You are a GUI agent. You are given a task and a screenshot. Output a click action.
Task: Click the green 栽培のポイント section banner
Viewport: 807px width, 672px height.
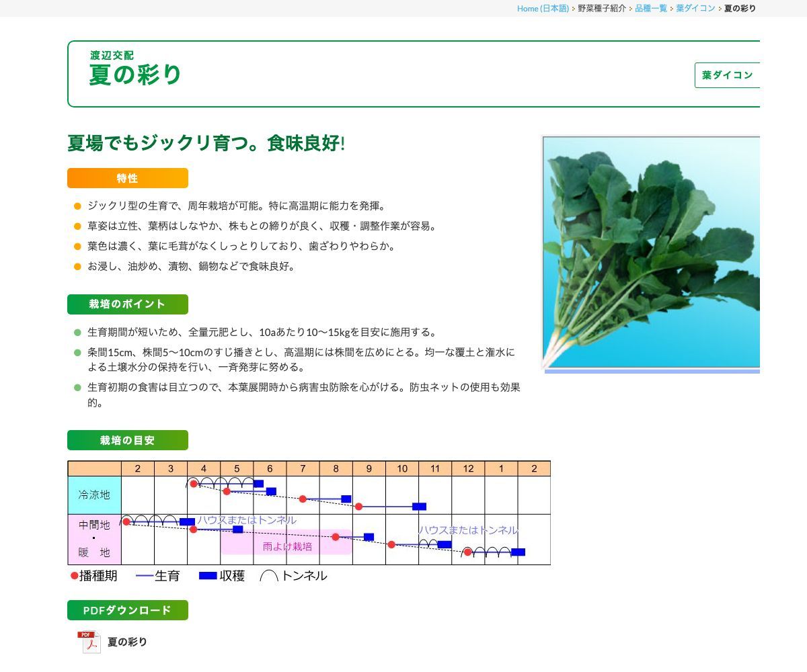point(127,304)
